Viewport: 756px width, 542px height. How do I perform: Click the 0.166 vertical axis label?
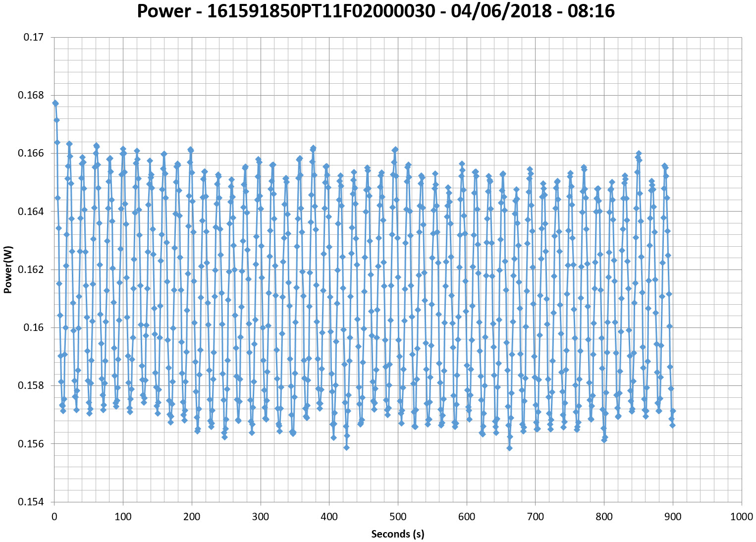(x=31, y=154)
